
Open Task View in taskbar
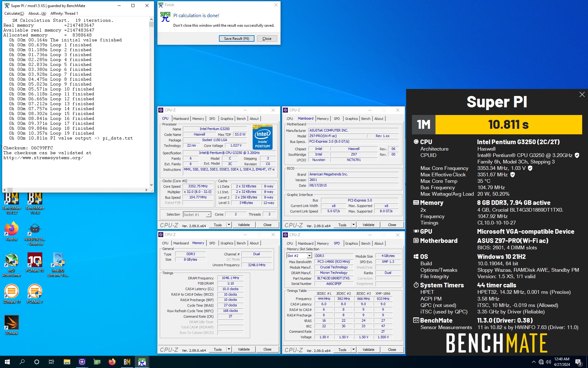[x=51, y=362]
